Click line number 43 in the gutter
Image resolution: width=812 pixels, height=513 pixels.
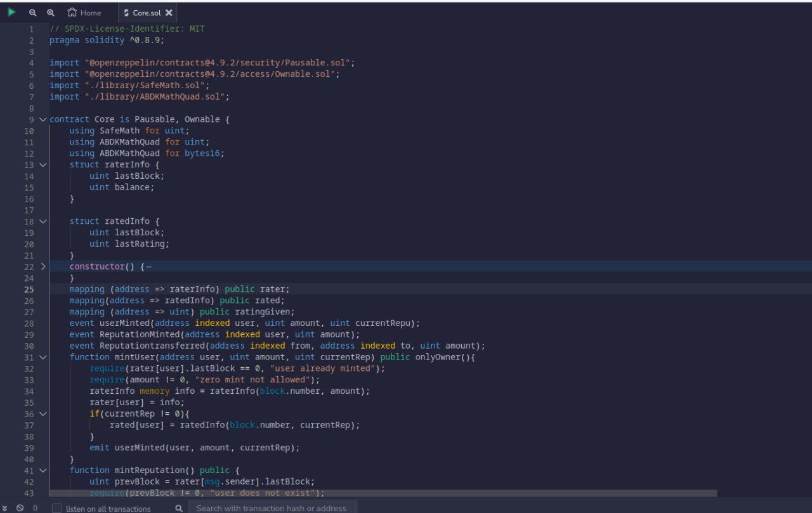click(29, 493)
